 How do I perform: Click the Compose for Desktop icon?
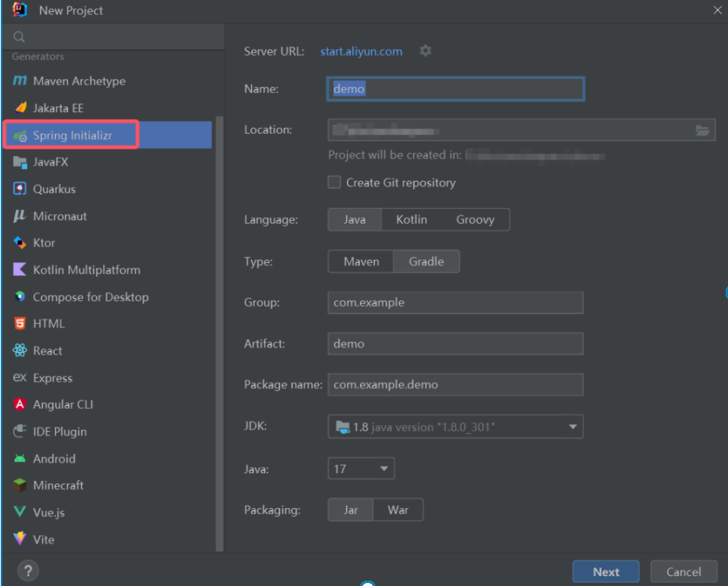tap(20, 296)
